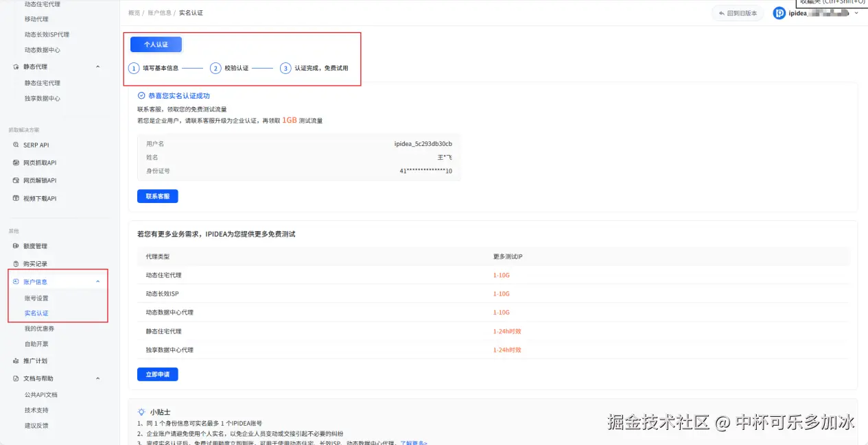
Task: Collapse the 文档与帮助 section chevron
Action: 97,378
